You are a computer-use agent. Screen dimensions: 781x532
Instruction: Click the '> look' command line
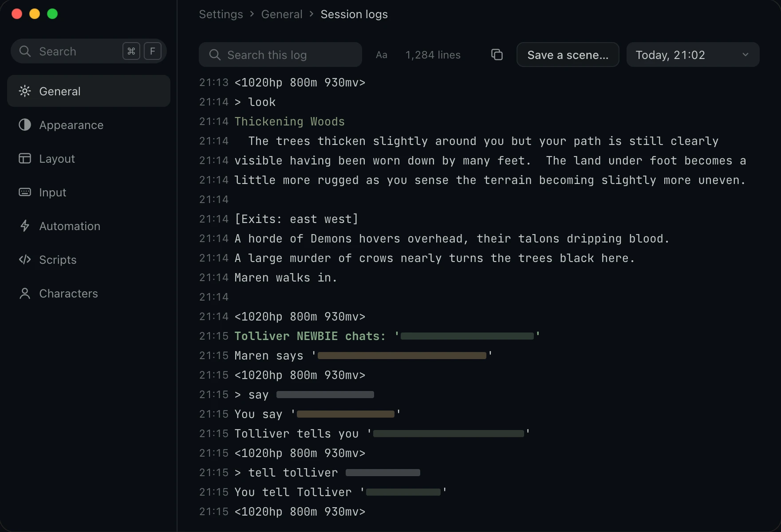pyautogui.click(x=255, y=102)
